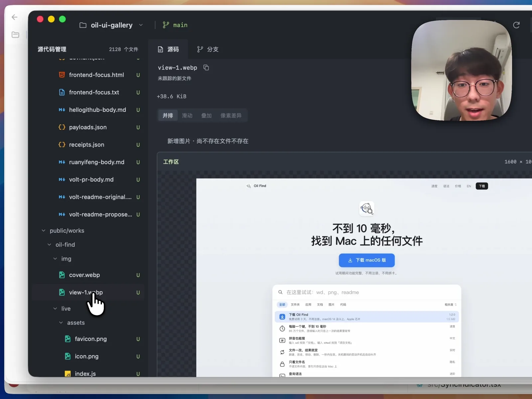Click the image icon of icon.png
The height and width of the screenshot is (399, 532).
(67, 356)
